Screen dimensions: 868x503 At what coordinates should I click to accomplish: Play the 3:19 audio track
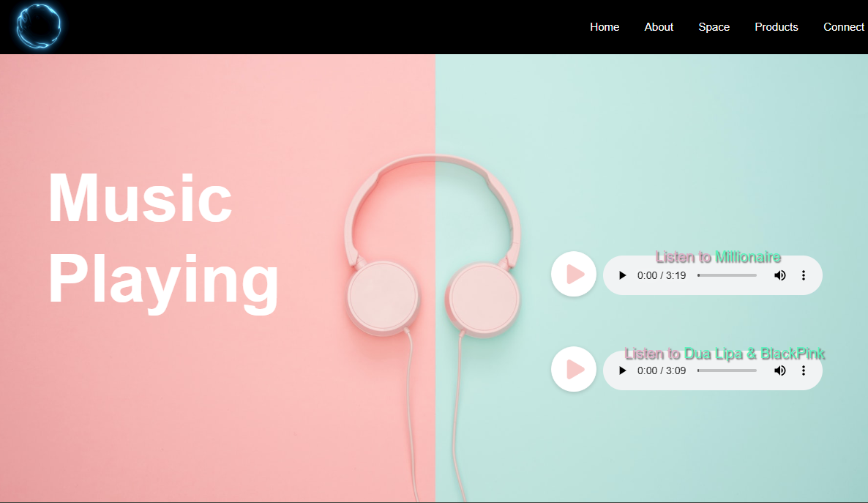pos(622,275)
